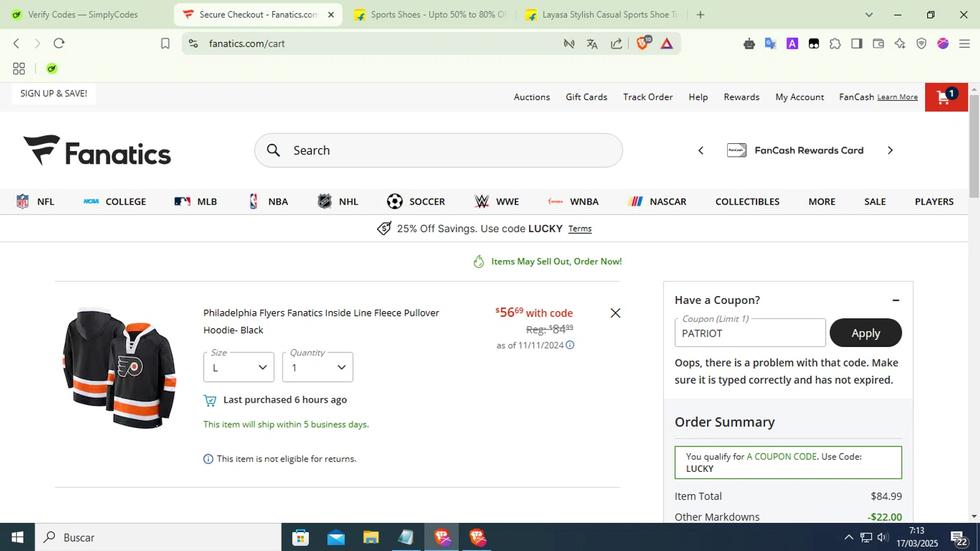Open the WWE menu
980x551 pixels.
(x=497, y=201)
